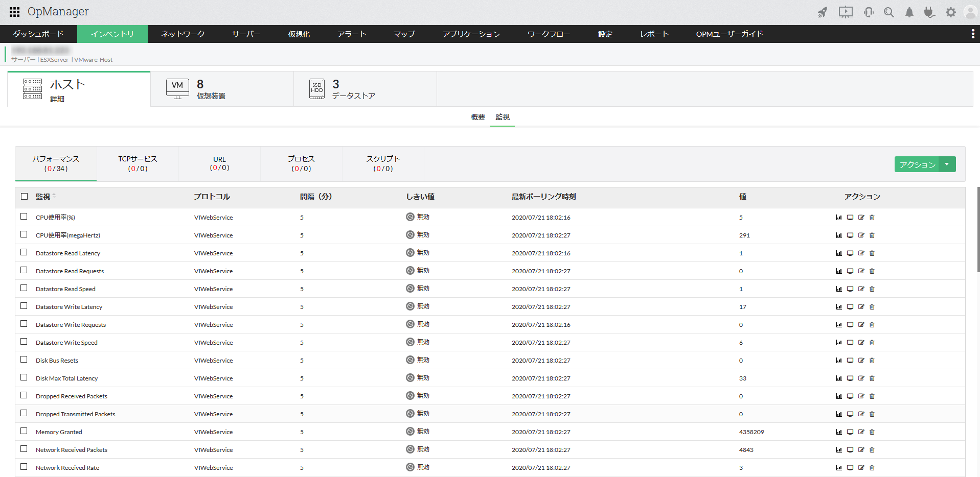Delete the Disk Bus Resets monitor
The height and width of the screenshot is (477, 980).
click(x=872, y=361)
